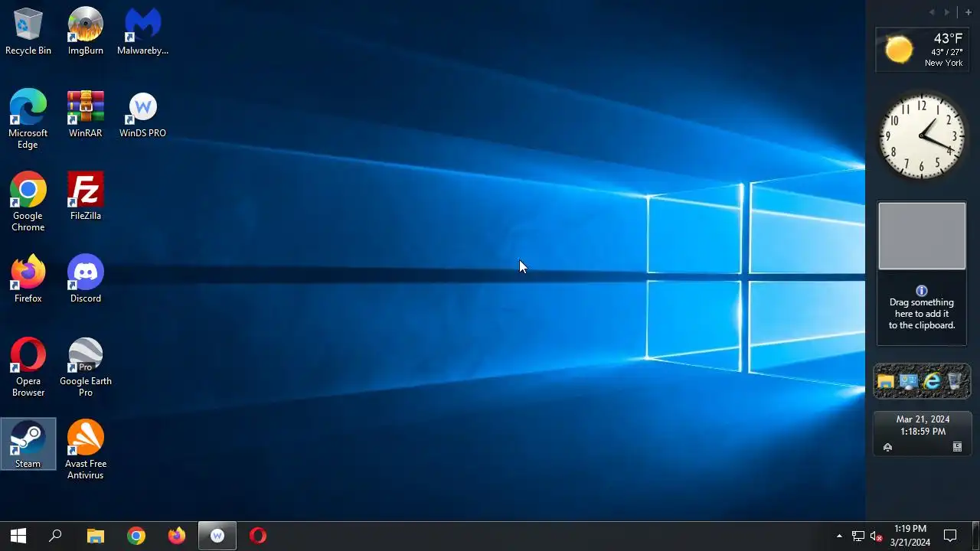Click the muted volume tray icon

point(877,536)
